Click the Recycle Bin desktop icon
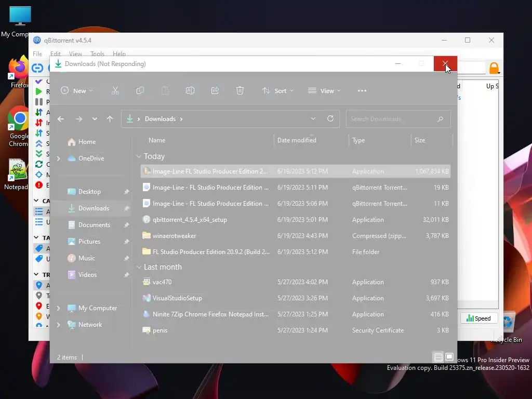The width and height of the screenshot is (532, 399). coord(508,328)
